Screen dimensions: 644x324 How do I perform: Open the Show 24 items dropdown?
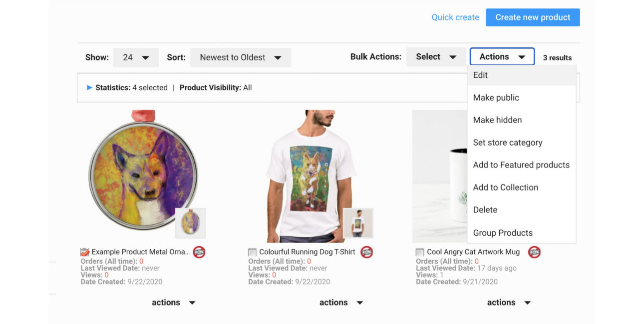[136, 57]
